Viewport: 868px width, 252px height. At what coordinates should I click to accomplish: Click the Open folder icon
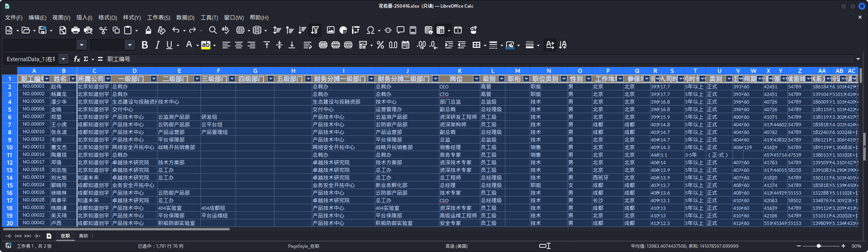[25, 30]
